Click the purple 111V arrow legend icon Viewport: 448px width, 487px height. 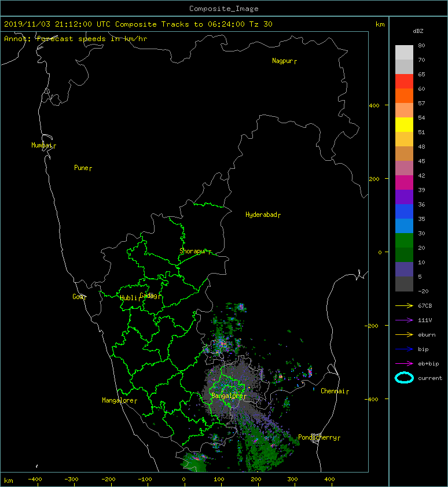coord(404,320)
